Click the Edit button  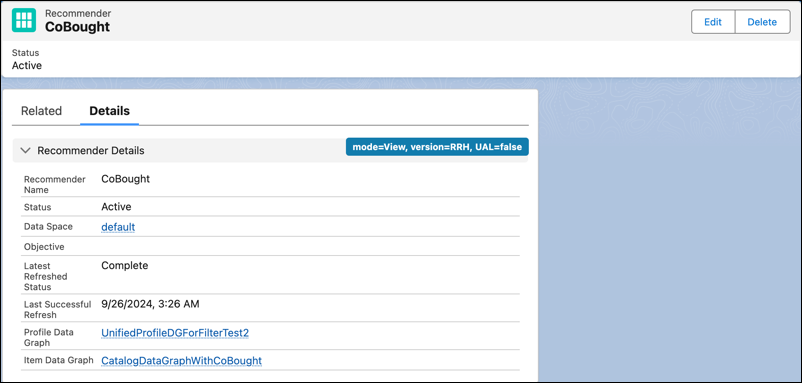(713, 22)
